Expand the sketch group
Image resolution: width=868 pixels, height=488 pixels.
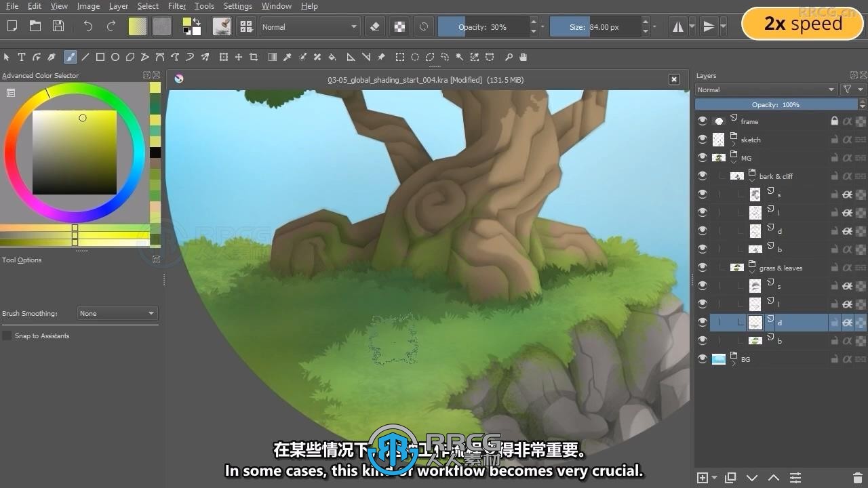[734, 144]
